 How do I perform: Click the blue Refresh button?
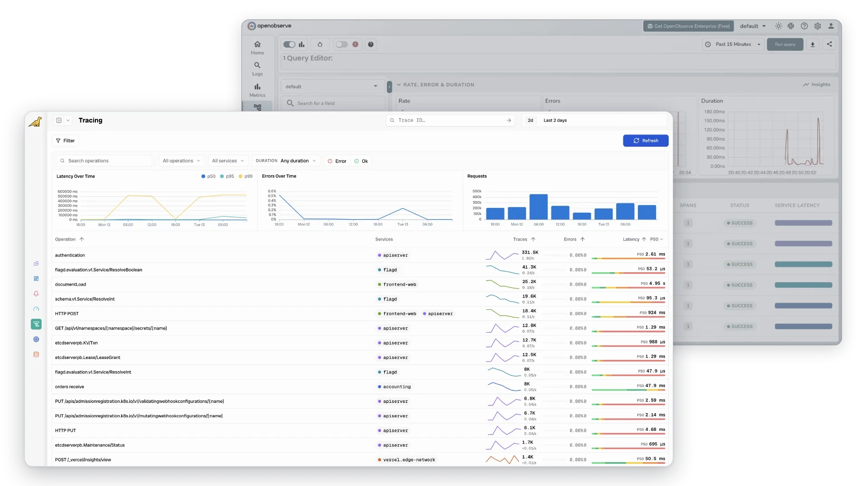tap(646, 141)
